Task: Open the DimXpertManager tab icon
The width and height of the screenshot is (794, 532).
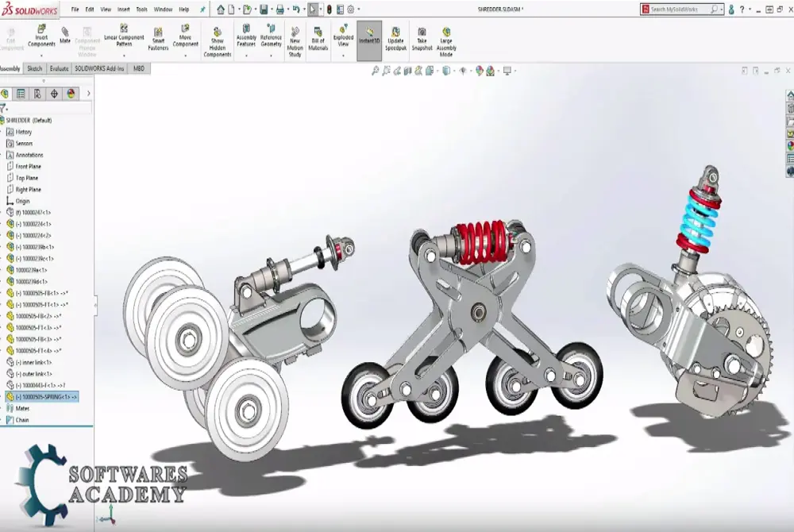Action: (x=54, y=94)
